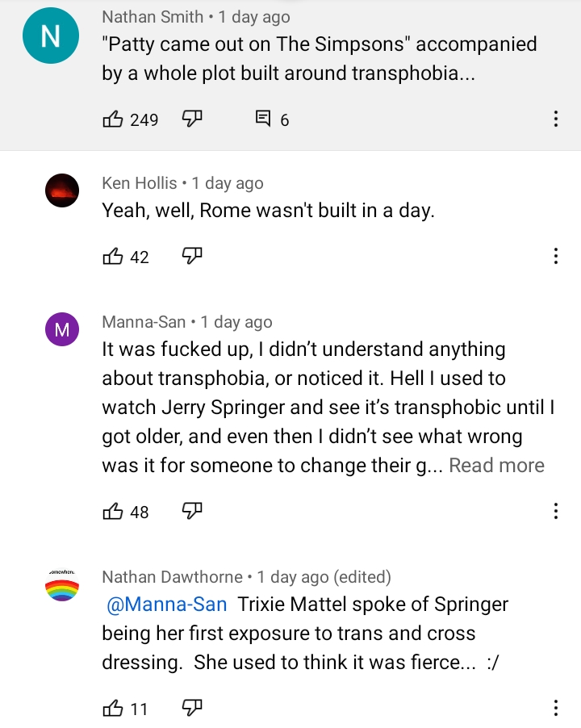Screen dimensions: 581x728
Task: Thumbs down Manna-San's comment
Action: coord(191,512)
